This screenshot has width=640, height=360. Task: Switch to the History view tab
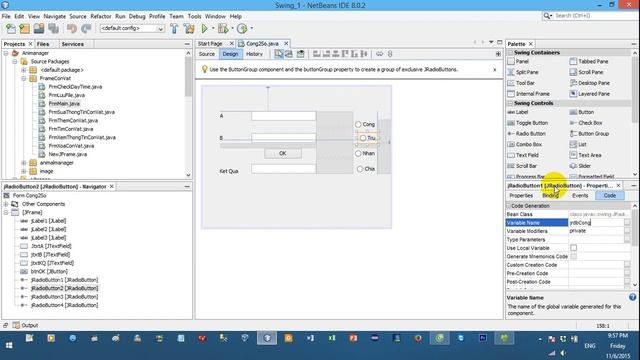pos(254,54)
